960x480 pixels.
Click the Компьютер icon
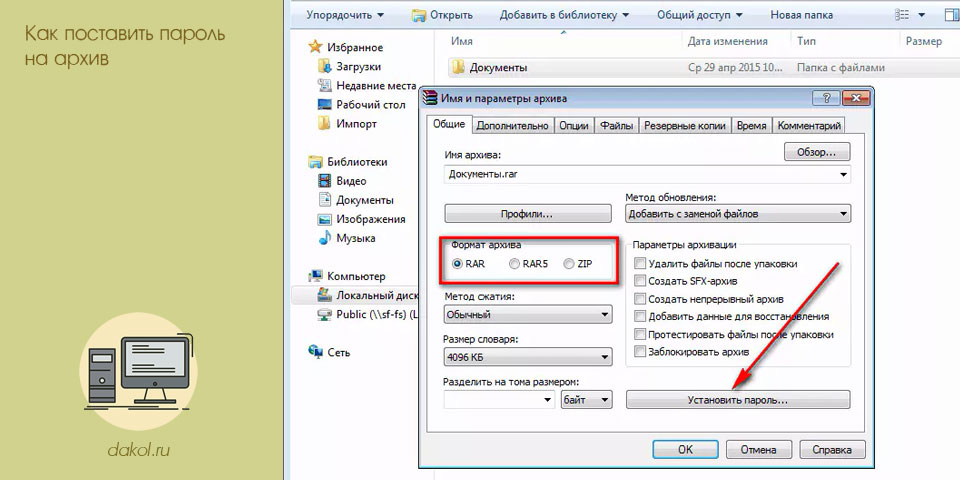[315, 276]
